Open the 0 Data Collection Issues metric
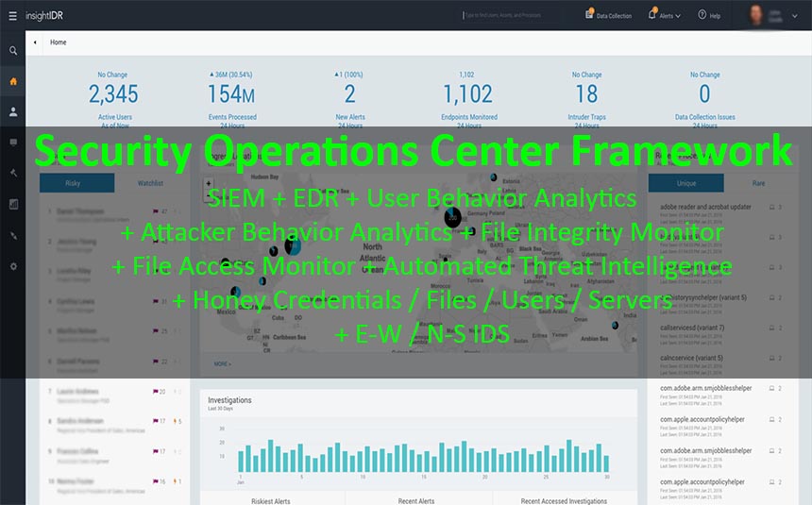This screenshot has width=812, height=505. click(704, 94)
